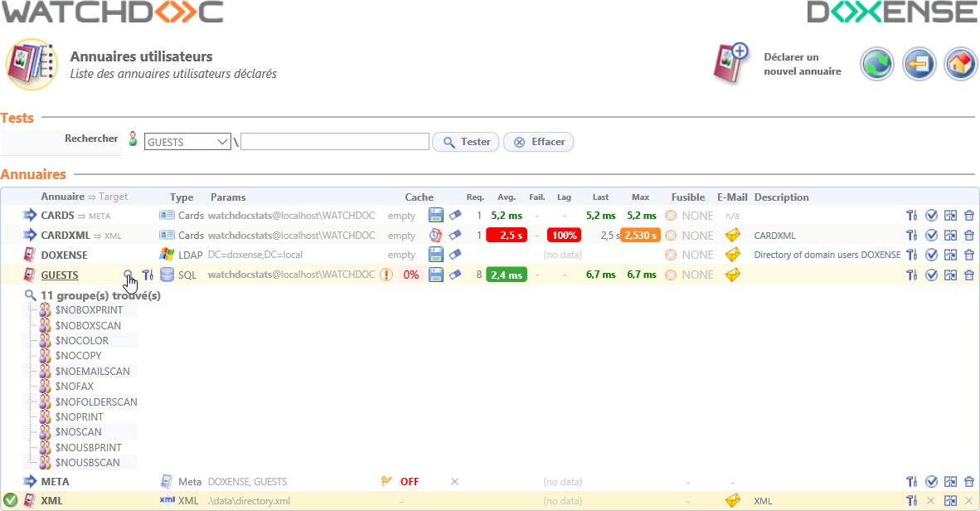
Task: Click the fuse circle beside NONE in DOXENSE row
Action: [671, 255]
